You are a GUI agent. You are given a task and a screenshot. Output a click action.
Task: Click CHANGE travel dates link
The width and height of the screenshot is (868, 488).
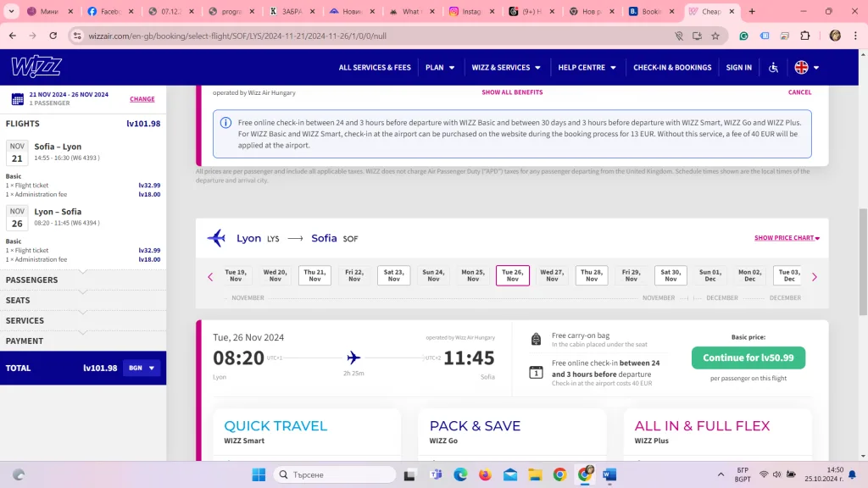[x=142, y=99]
